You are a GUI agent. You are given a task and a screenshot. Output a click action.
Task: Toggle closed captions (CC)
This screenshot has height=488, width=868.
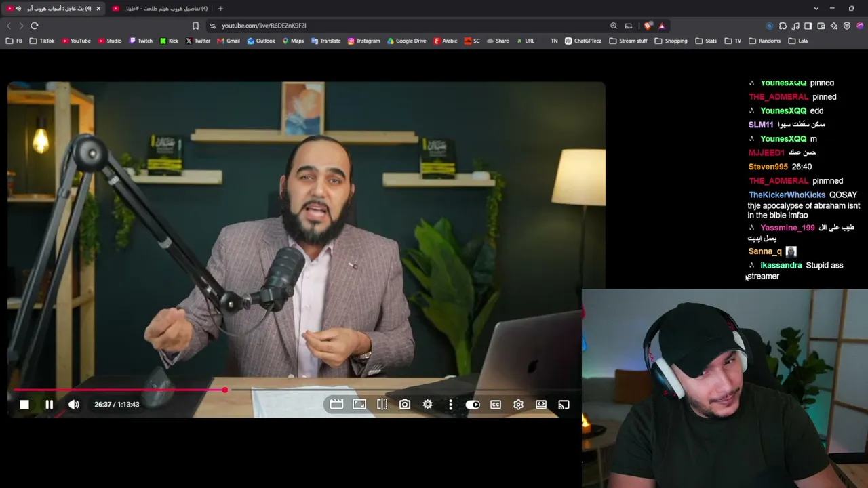point(496,405)
